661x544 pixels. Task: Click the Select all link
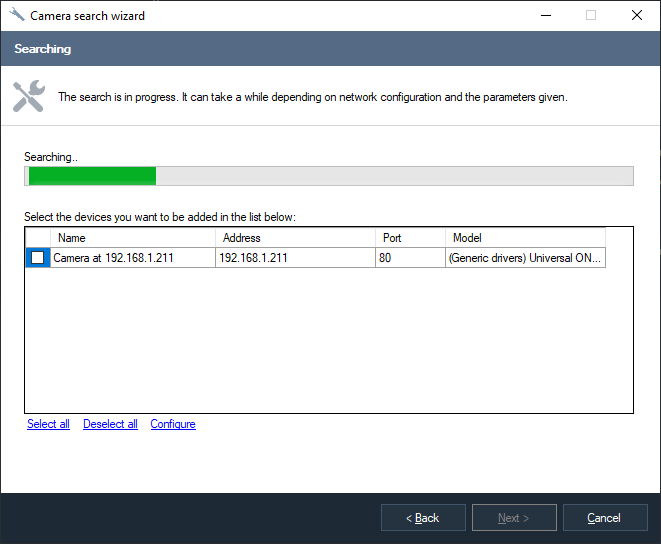pyautogui.click(x=48, y=424)
